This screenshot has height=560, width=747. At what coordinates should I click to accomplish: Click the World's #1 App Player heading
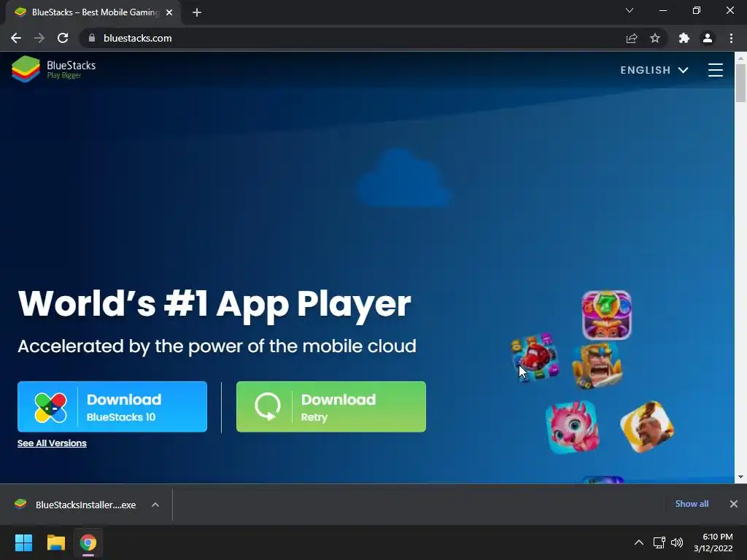tap(214, 304)
